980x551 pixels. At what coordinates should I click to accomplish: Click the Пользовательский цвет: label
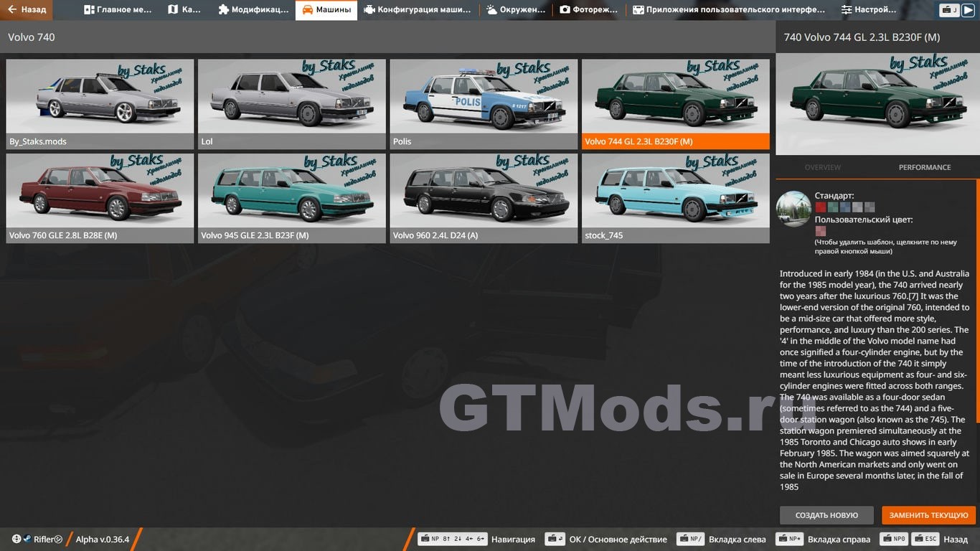[x=864, y=220]
